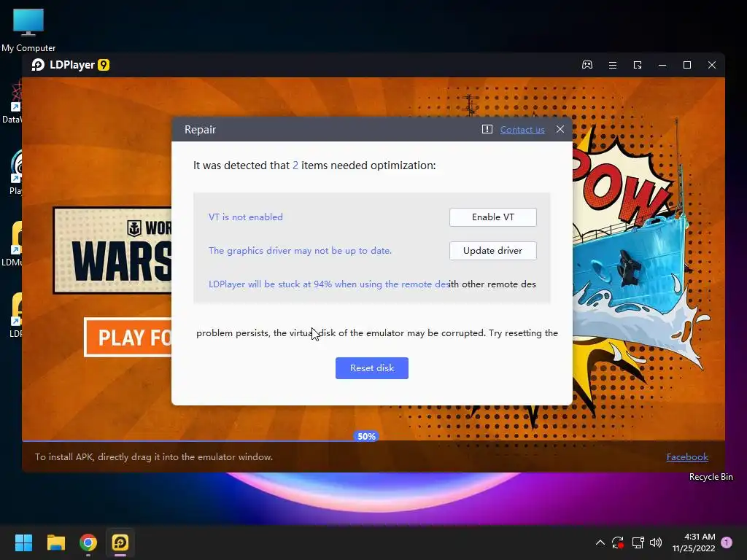Screen dimensions: 747x560
Task: Show hidden tray icons chevron
Action: click(600, 542)
